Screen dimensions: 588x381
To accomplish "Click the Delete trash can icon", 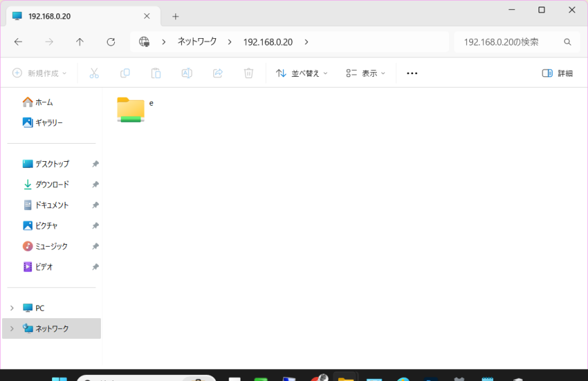I will [249, 73].
